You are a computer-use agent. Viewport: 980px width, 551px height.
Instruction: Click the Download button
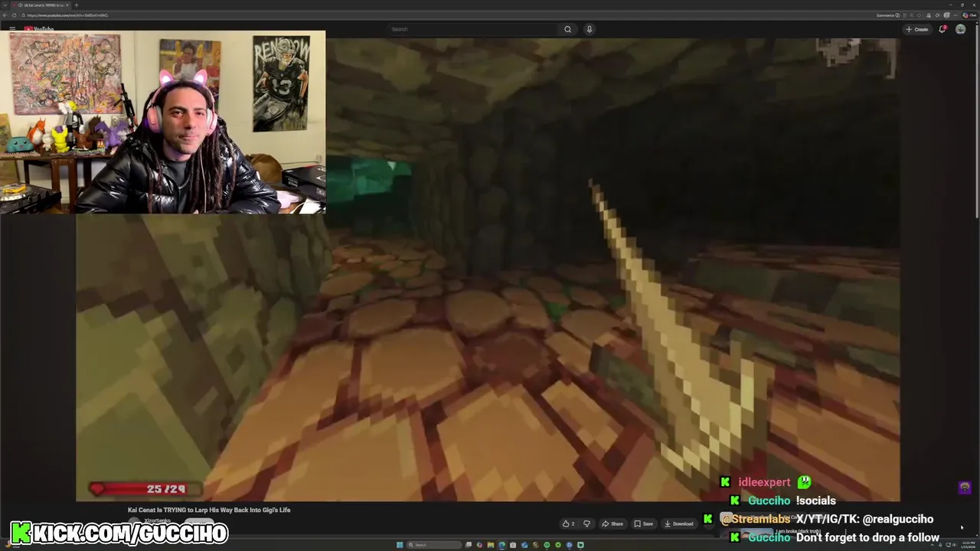[x=679, y=523]
